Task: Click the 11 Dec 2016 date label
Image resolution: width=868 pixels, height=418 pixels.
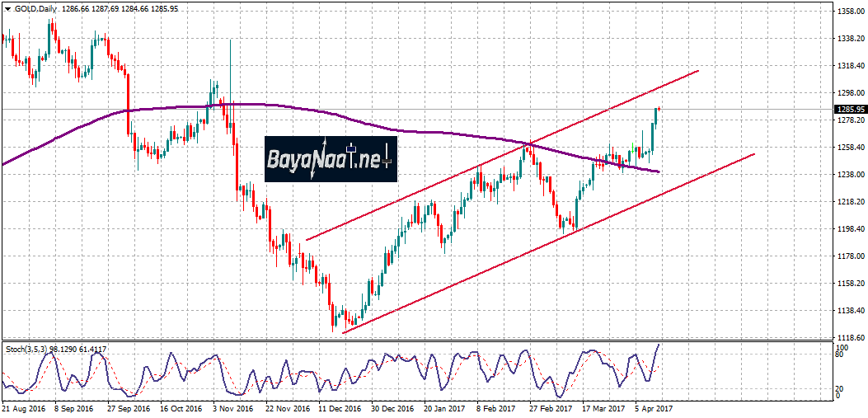Action: [339, 408]
